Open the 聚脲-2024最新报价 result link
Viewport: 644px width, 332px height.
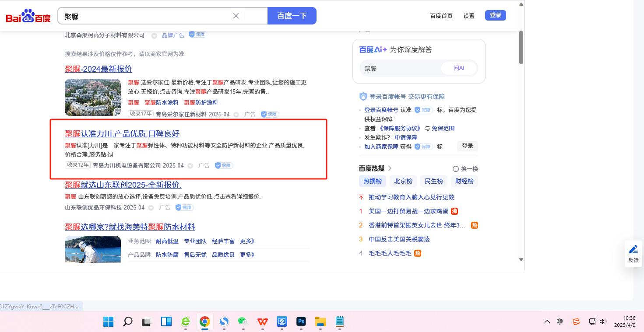pos(99,69)
